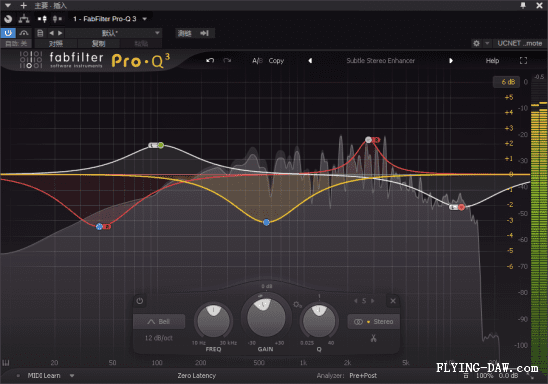Click the undo arrow icon
Image resolution: width=548 pixels, height=384 pixels.
click(x=210, y=60)
